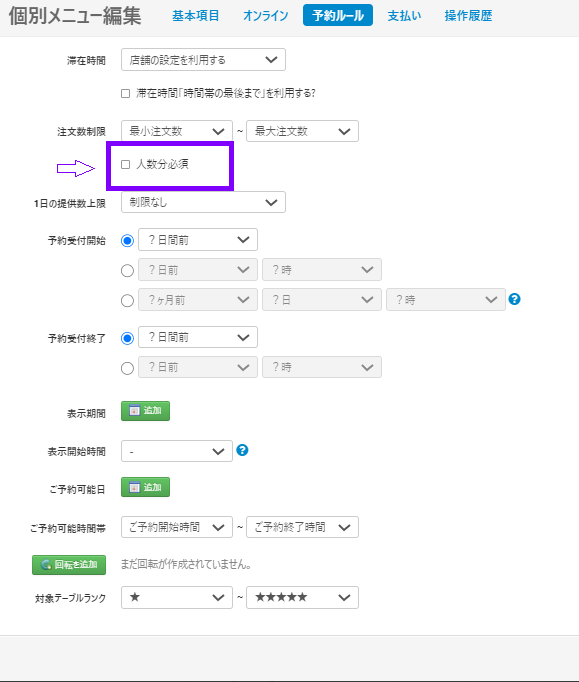Image resolution: width=579 pixels, height=682 pixels.
Task: Click help icon beside 予約受付開始 month row
Action: coord(514,299)
